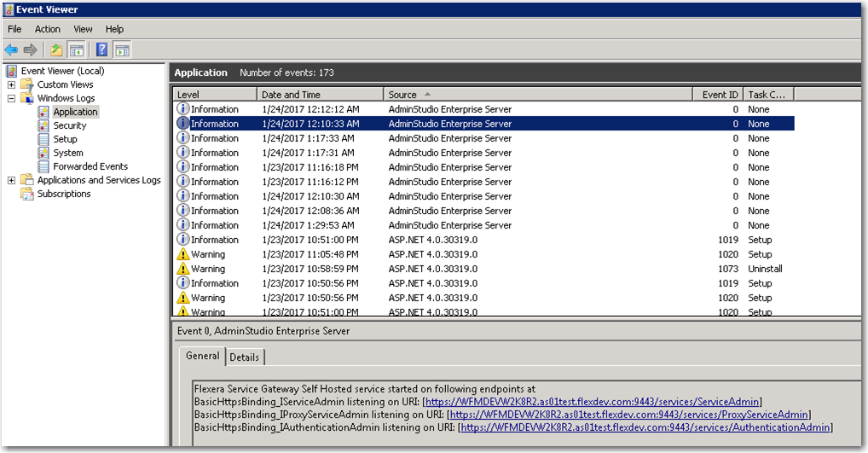Screen dimensions: 868x453
Task: Click the System log icon in tree
Action: [x=43, y=153]
